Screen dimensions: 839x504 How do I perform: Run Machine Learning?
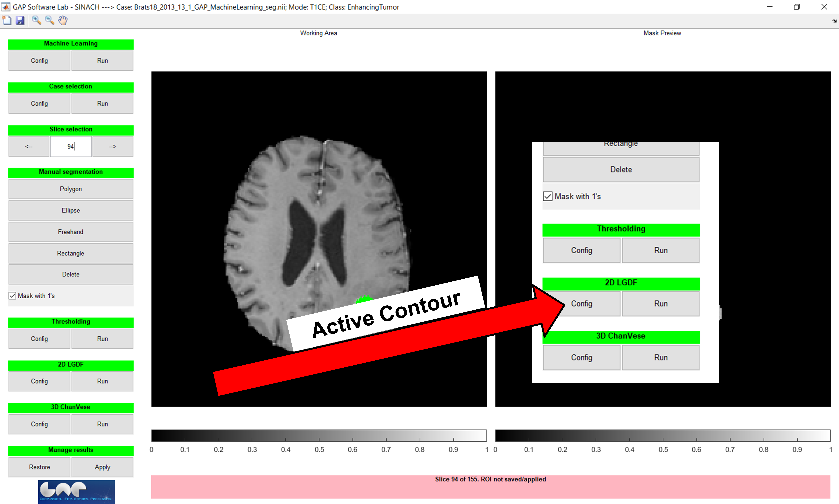coord(103,61)
